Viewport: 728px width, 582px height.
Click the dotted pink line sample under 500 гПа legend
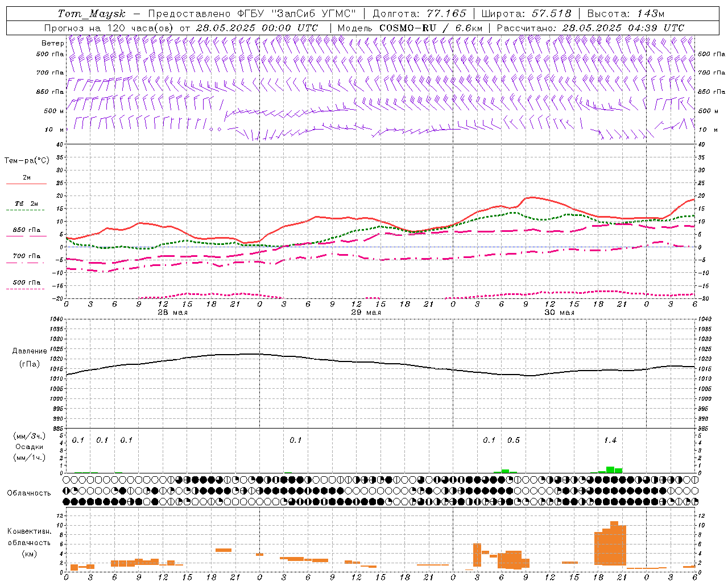(26, 289)
